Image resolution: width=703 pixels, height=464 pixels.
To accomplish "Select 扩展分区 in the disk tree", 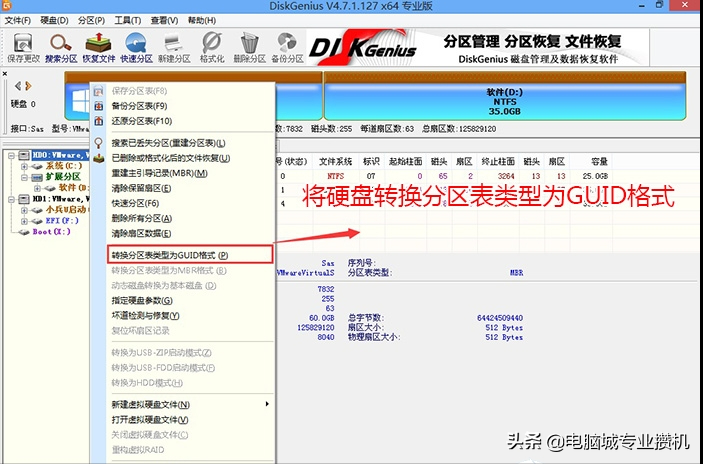I will (63, 177).
